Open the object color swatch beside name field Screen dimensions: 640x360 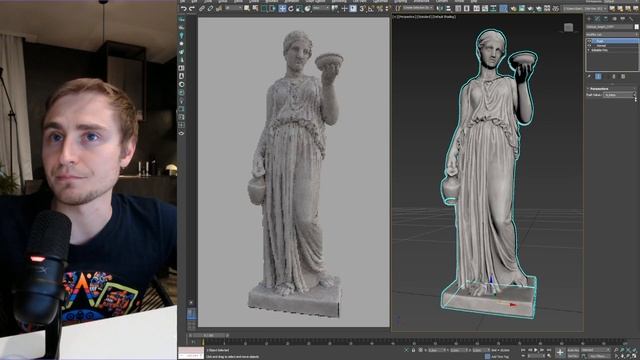click(x=636, y=27)
